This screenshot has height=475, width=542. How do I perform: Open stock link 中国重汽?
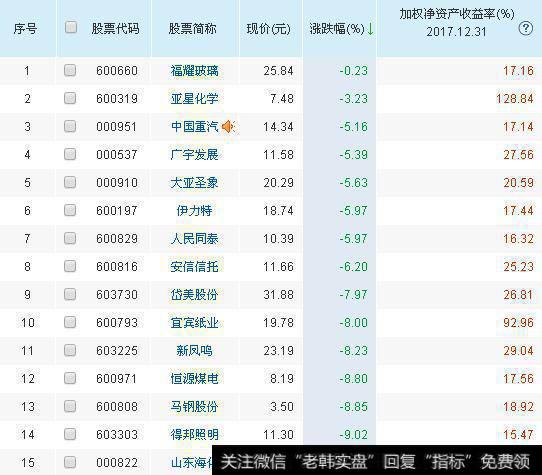(x=195, y=127)
